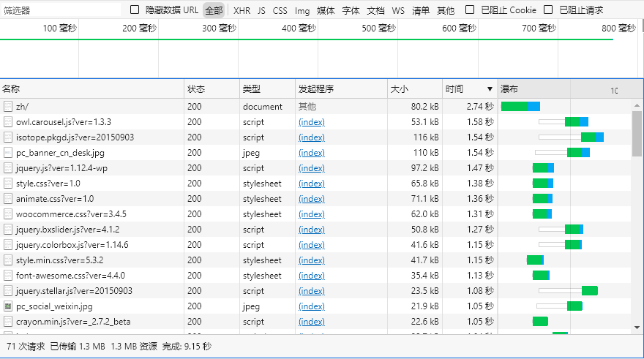Enable the 隐藏数据 URL checkbox
644x359 pixels.
(135, 10)
